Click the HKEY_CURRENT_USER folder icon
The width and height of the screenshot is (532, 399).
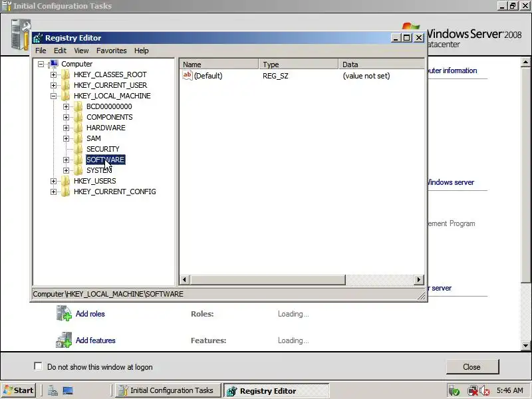[x=66, y=85]
